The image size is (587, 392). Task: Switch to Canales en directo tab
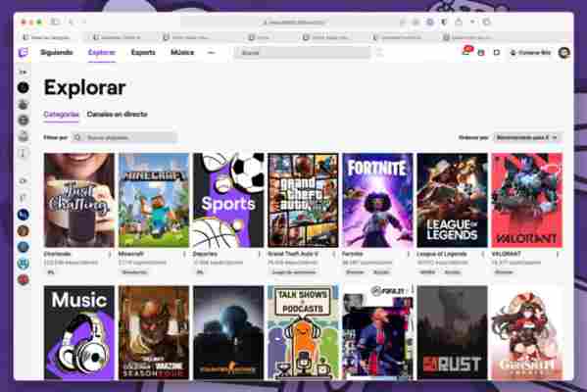(118, 115)
